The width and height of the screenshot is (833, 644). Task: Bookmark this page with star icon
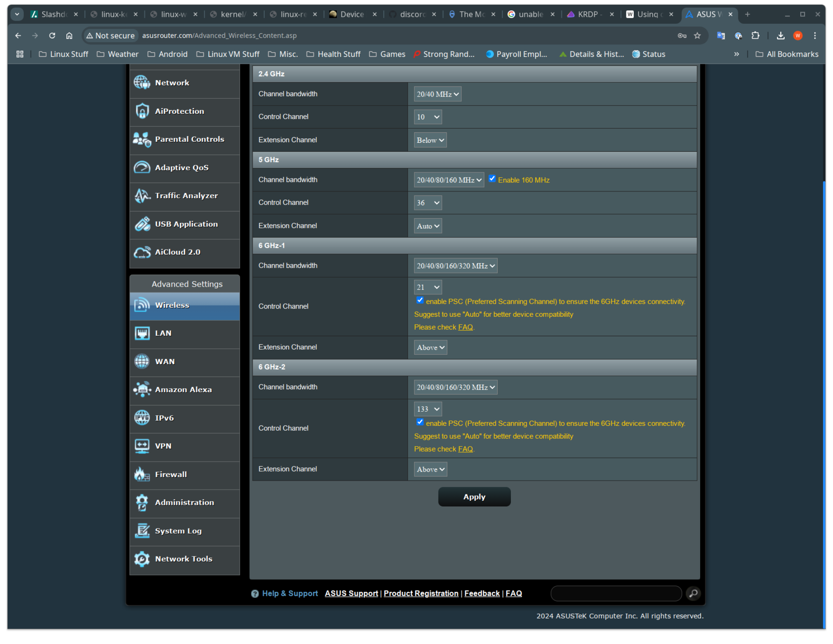click(x=697, y=35)
